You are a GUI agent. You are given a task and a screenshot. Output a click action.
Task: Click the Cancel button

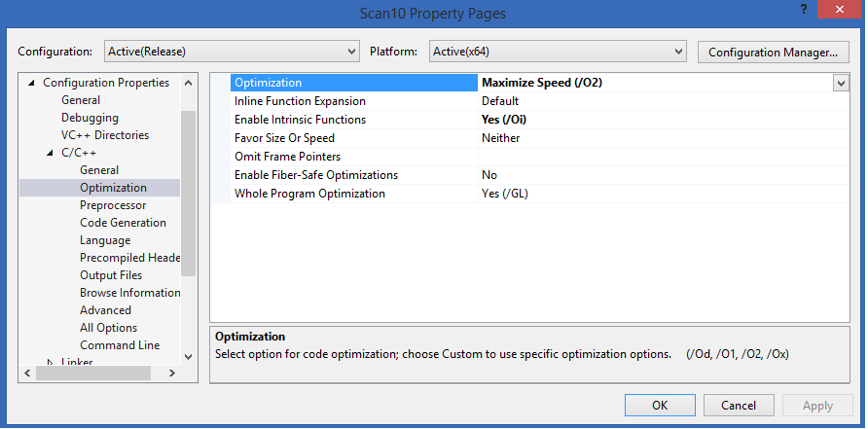(739, 406)
